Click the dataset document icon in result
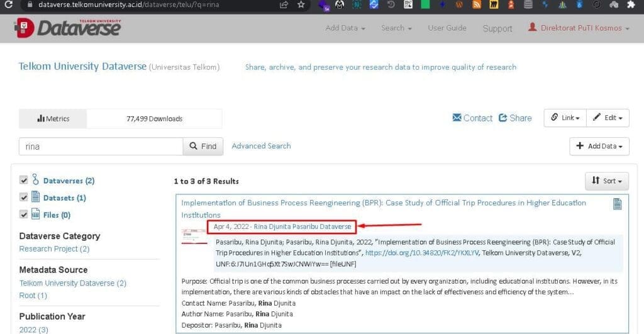This screenshot has height=334, width=644. point(617,203)
